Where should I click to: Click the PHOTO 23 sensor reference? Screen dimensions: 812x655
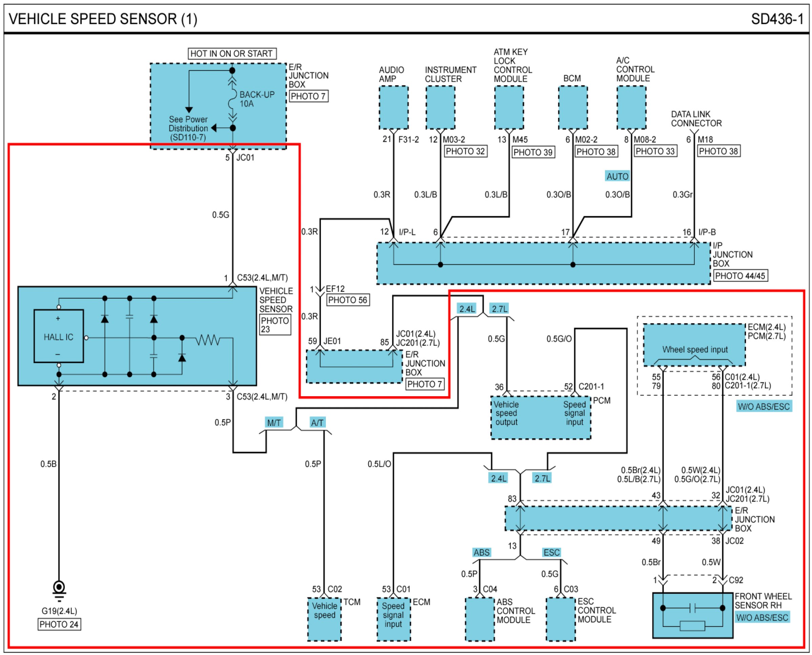275,325
